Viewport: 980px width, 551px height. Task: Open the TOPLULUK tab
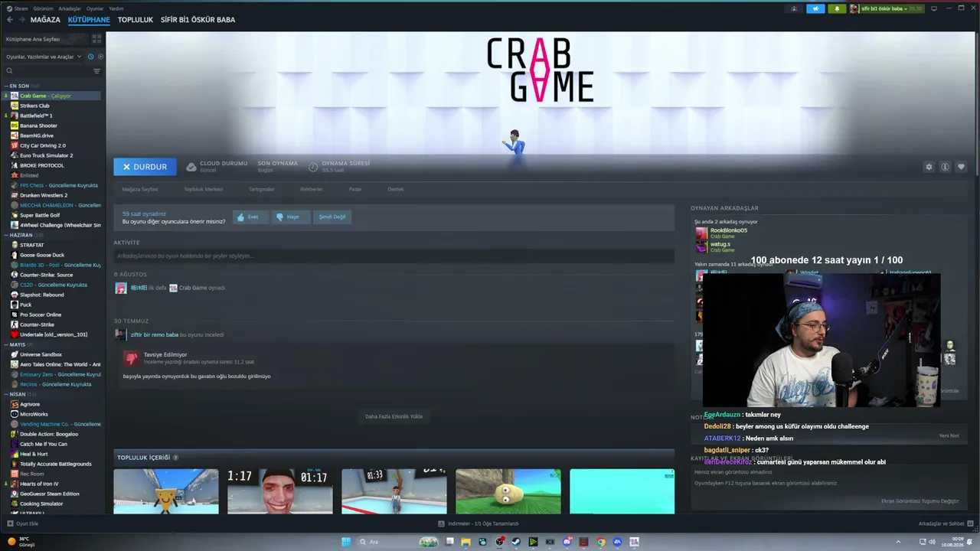pos(136,20)
